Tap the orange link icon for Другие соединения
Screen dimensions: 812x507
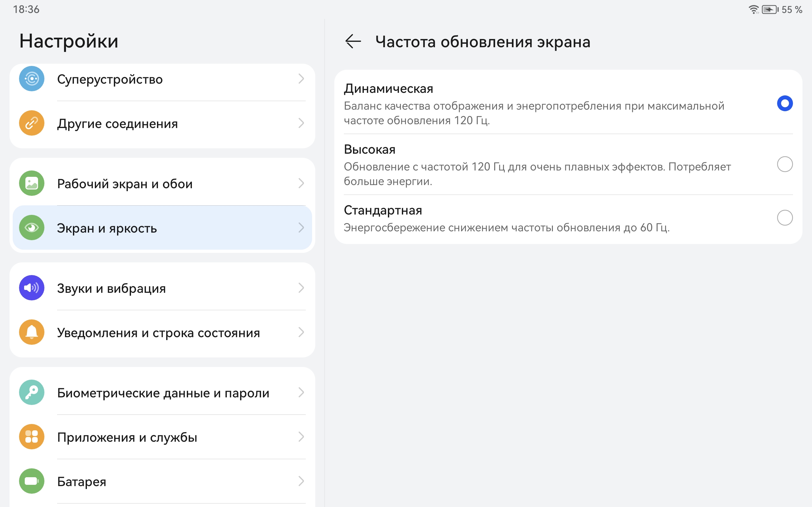pyautogui.click(x=31, y=123)
